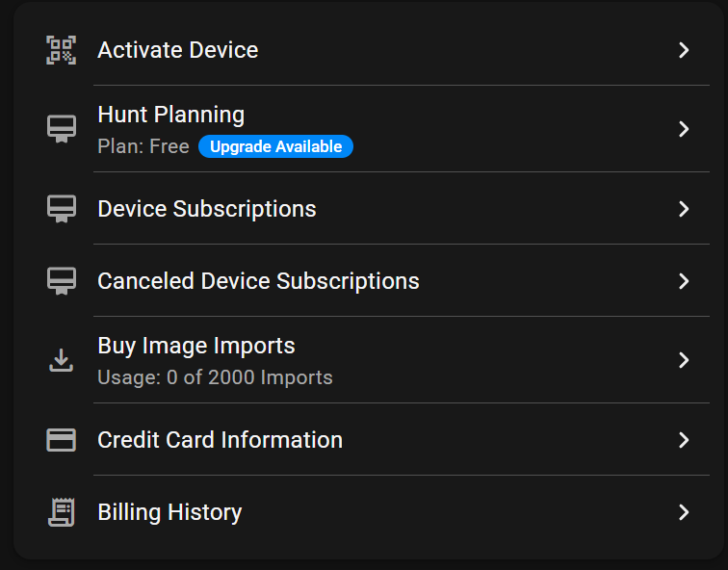Image resolution: width=728 pixels, height=570 pixels.
Task: Click the Canceled Device Subscriptions icon
Action: tap(62, 281)
